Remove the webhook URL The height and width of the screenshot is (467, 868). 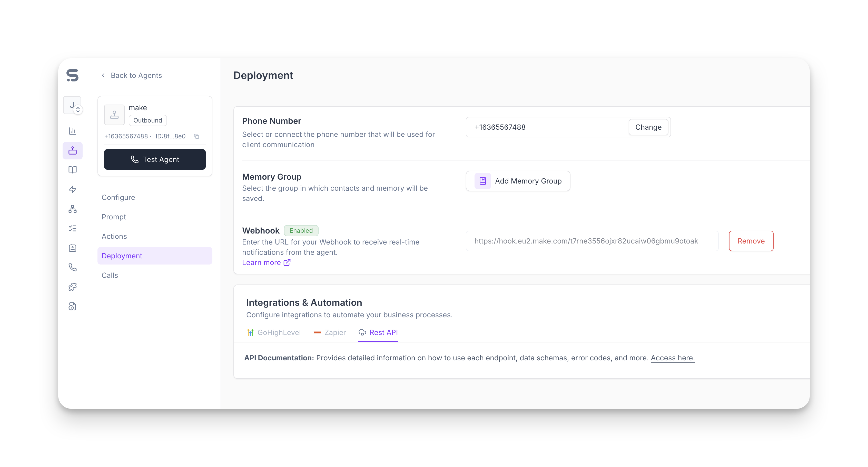751,241
